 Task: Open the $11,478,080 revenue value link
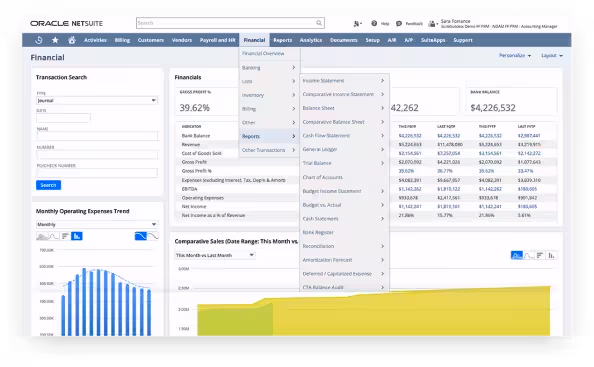tap(450, 144)
